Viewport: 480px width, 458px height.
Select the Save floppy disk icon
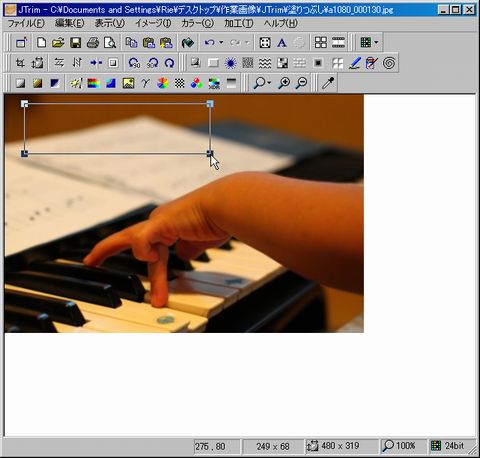(x=76, y=43)
